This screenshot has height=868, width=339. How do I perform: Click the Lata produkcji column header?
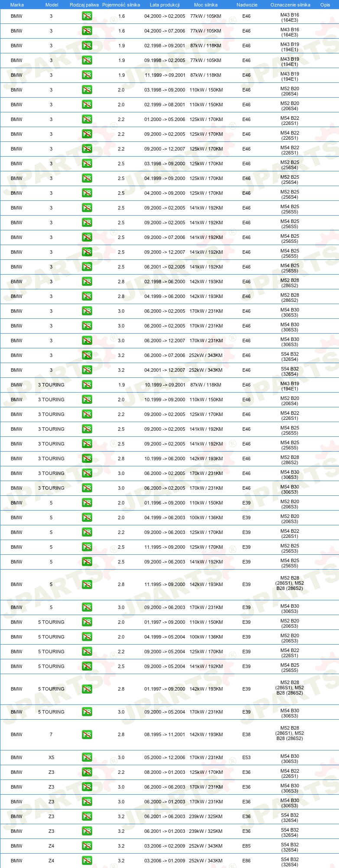pyautogui.click(x=165, y=5)
